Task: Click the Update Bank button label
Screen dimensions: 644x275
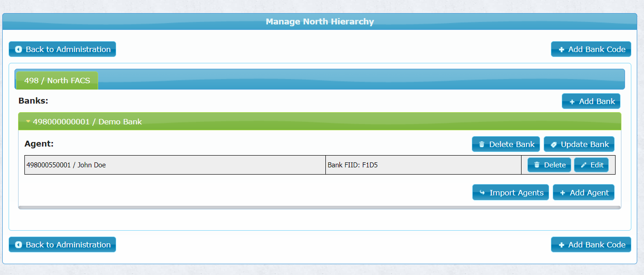Action: click(x=585, y=145)
